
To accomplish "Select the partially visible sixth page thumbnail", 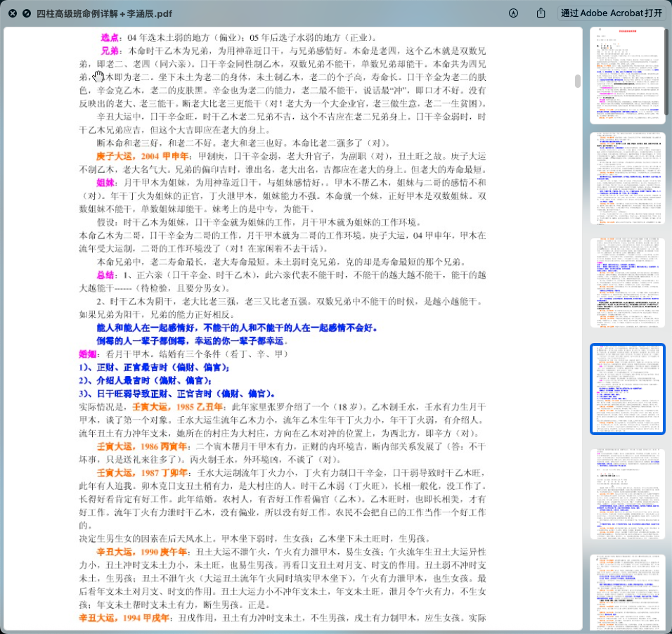I will [x=627, y=592].
